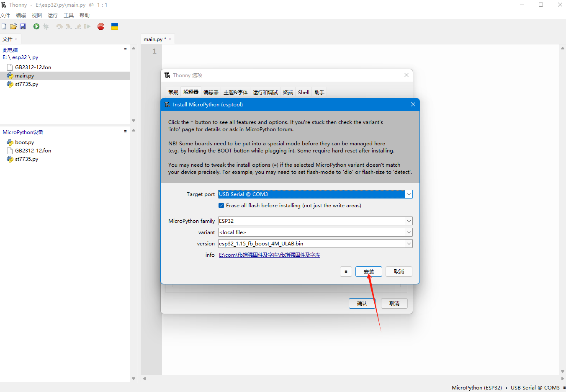
Task: Close the main.py editor tab
Action: tap(170, 39)
